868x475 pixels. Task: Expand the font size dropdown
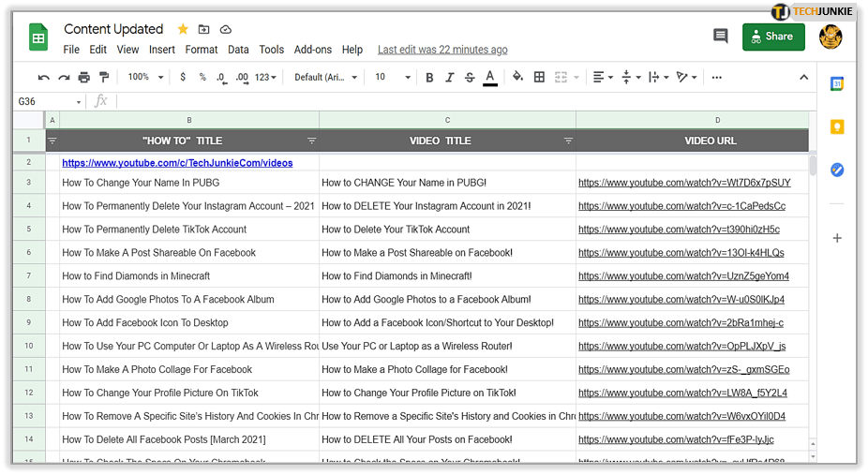[392, 78]
